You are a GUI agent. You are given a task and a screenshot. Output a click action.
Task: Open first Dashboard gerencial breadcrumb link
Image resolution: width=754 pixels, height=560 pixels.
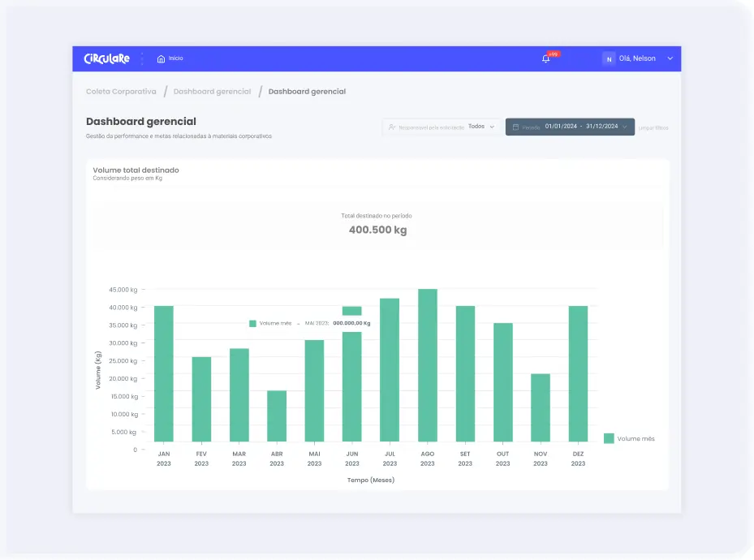(212, 92)
